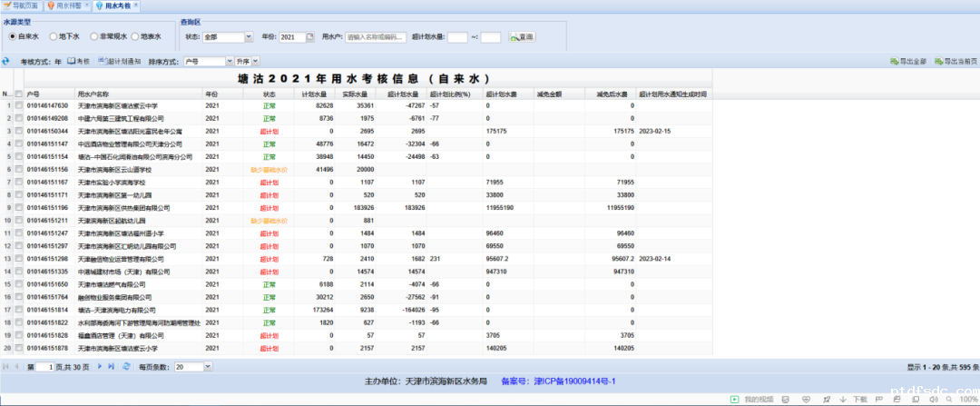Click 超计划水费 column header
The image size is (980, 406).
(x=509, y=94)
